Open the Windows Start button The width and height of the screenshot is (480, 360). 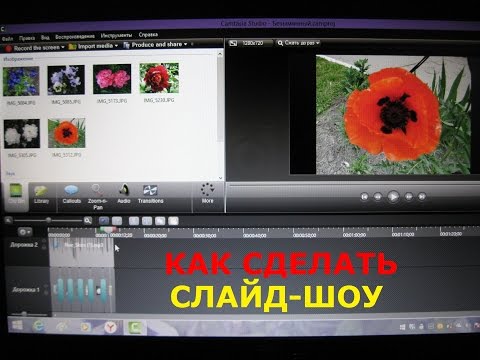[x=17, y=325]
